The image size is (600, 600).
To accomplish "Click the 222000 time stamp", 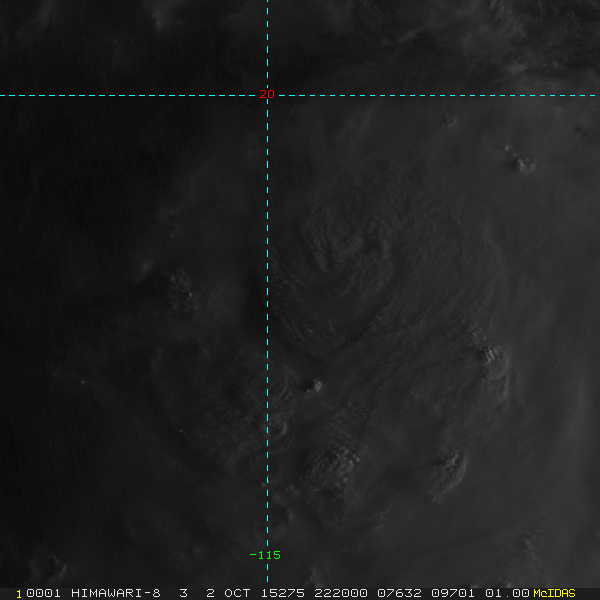I will click(x=341, y=593).
